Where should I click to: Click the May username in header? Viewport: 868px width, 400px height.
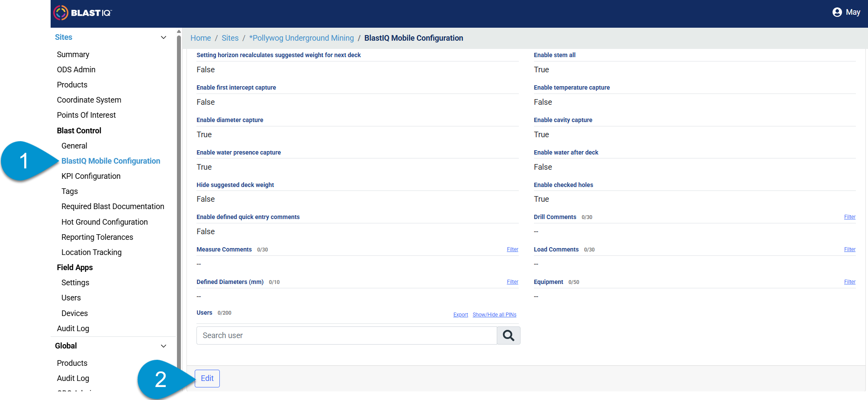click(853, 12)
